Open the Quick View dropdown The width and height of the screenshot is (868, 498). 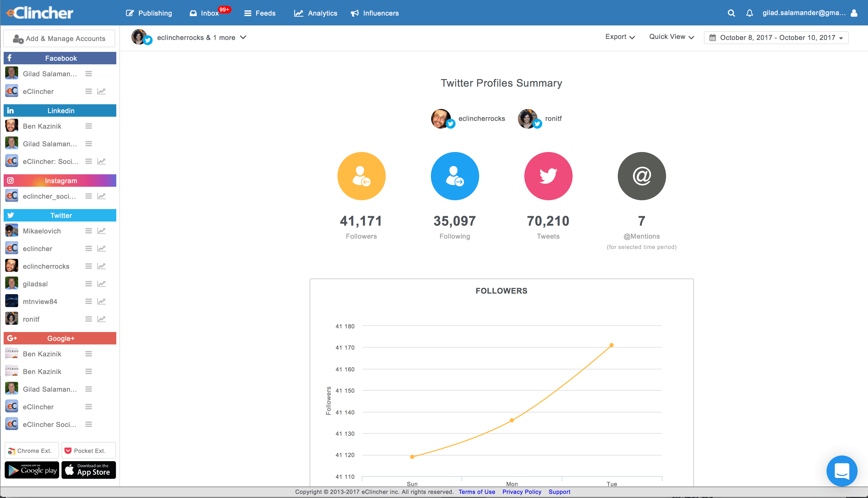point(671,37)
